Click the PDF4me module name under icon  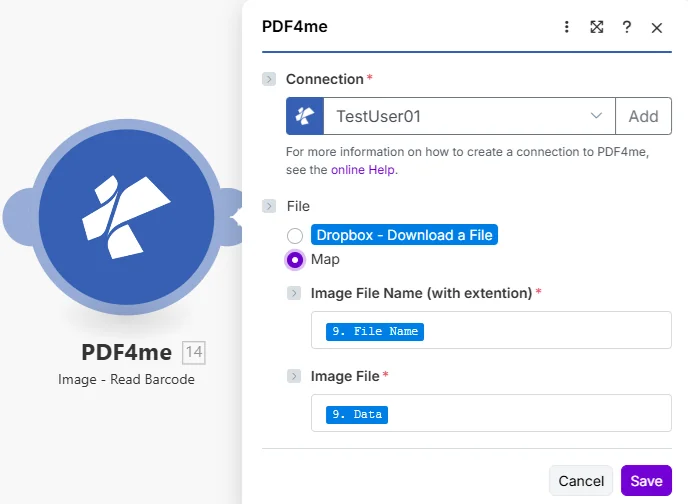[126, 353]
